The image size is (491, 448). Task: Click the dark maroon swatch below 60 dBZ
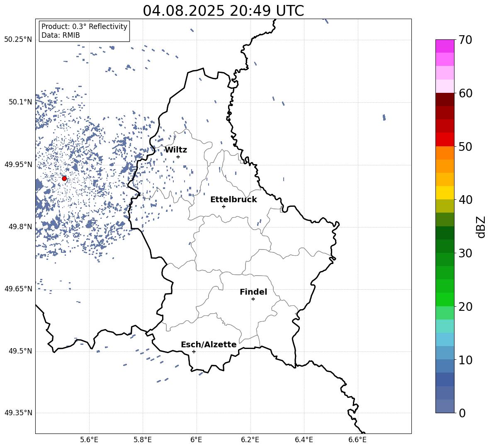(x=445, y=99)
